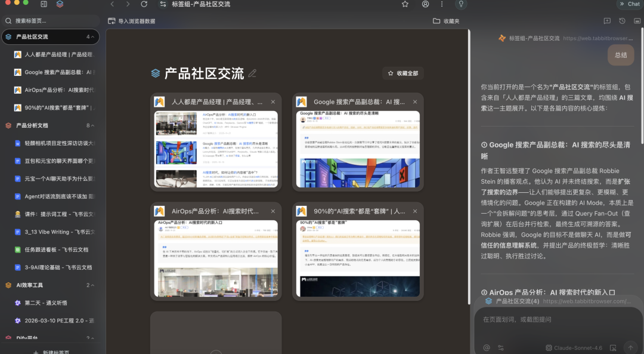Click 导入浏览器数据 import button
Screen dimensions: 644x354
[x=131, y=21]
